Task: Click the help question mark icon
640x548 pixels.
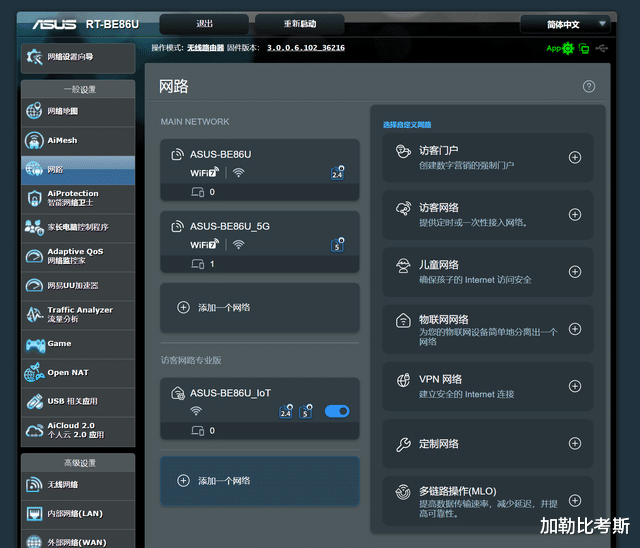Action: (x=589, y=87)
